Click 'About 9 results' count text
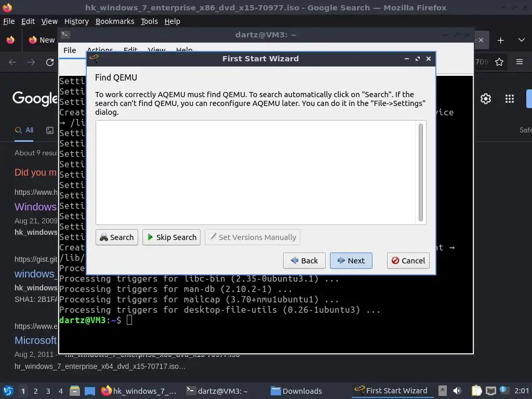Image resolution: width=532 pixels, height=399 pixels. point(35,153)
